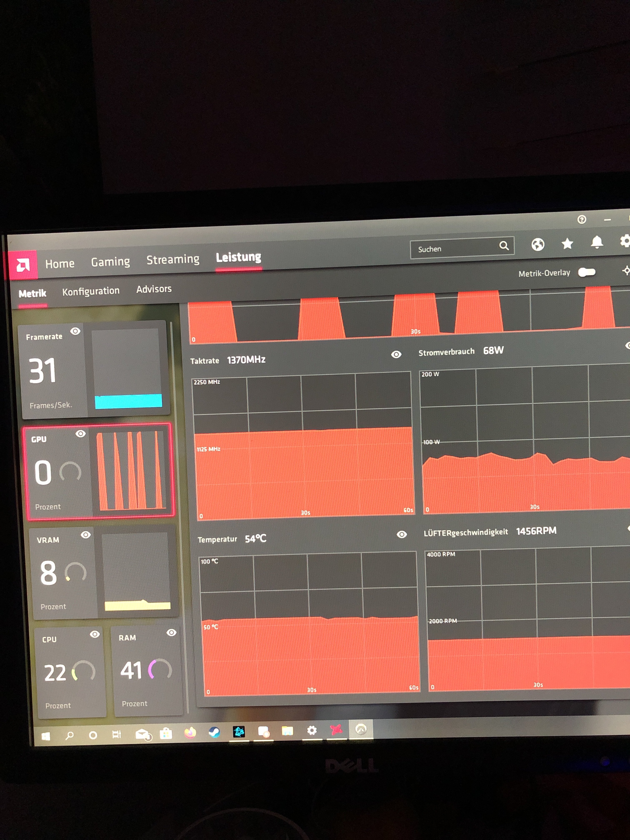Toggle the Taktrate graph eye icon
Image resolution: width=630 pixels, height=840 pixels.
[x=396, y=354]
